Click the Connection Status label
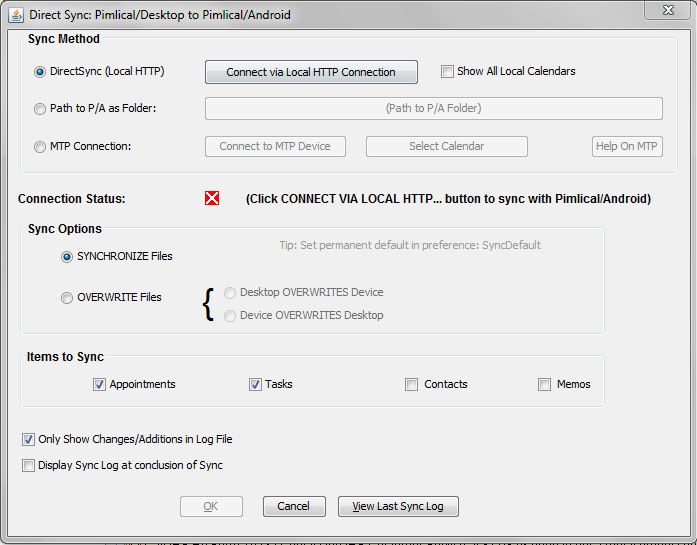697x545 pixels. point(72,199)
